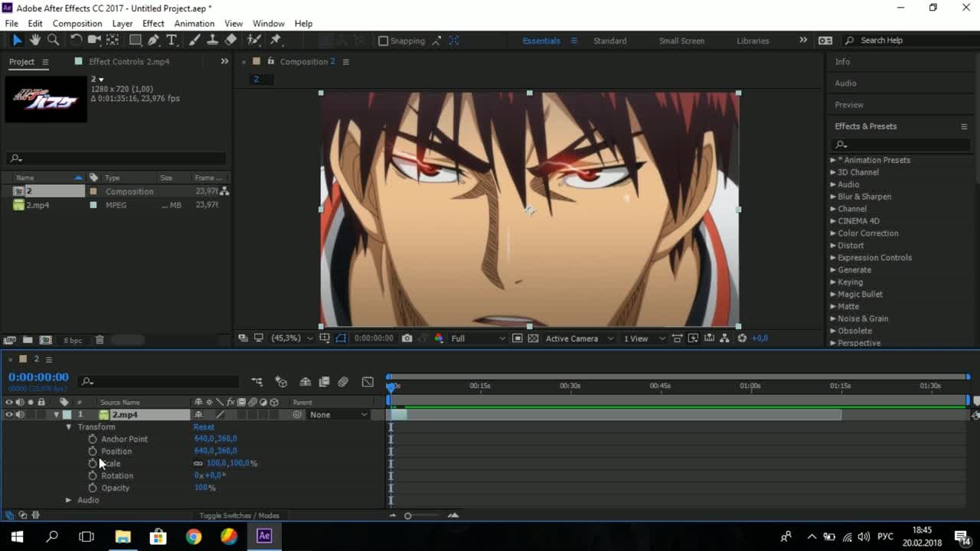Image resolution: width=980 pixels, height=551 pixels.
Task: Switch to the Effect Controls 2.mp4 tab
Action: (129, 61)
